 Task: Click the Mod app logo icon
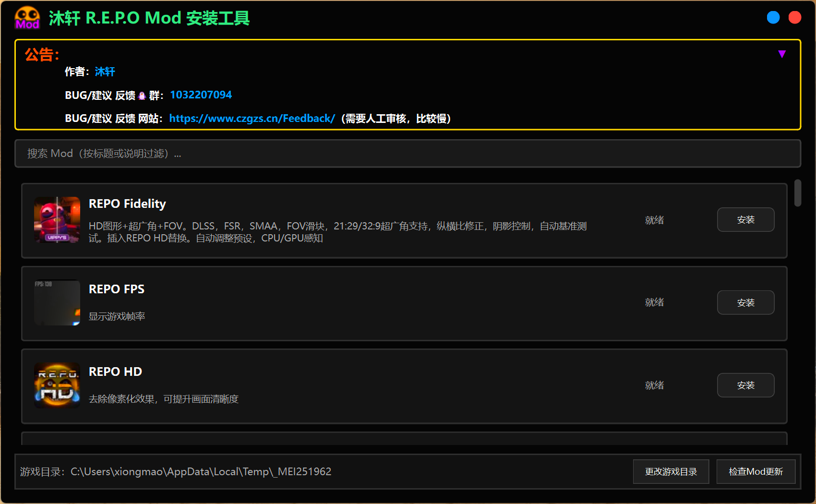pyautogui.click(x=27, y=18)
